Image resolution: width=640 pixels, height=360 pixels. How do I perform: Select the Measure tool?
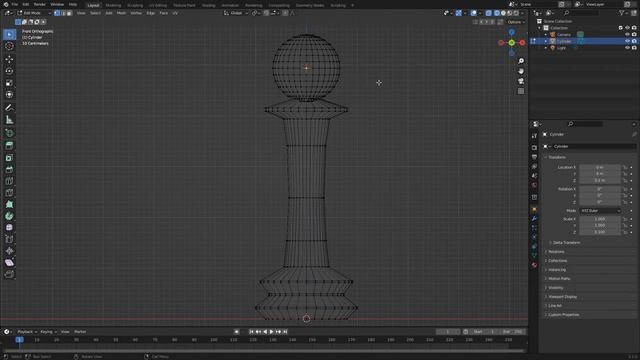tap(9, 120)
